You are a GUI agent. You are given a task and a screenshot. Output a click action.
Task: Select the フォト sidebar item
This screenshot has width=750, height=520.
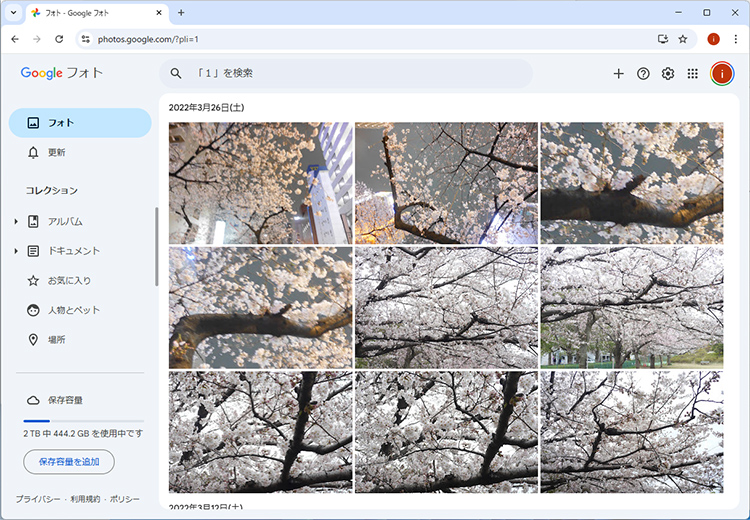80,123
